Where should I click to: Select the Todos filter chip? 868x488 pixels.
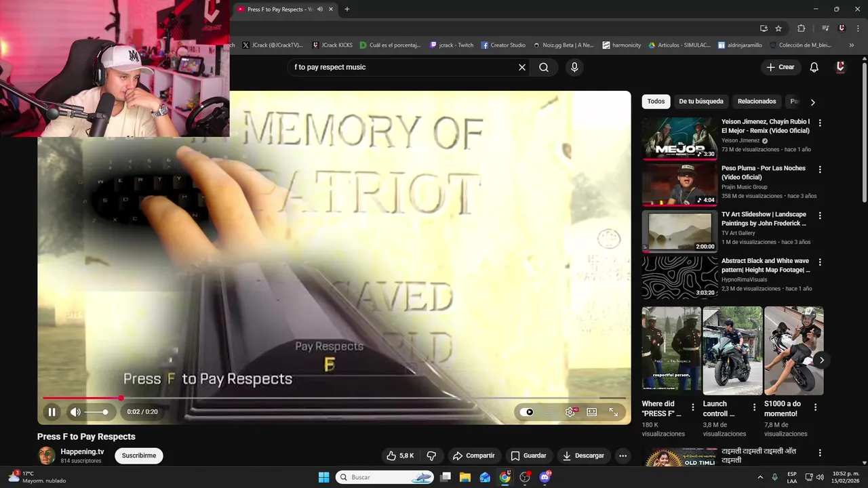[656, 102]
